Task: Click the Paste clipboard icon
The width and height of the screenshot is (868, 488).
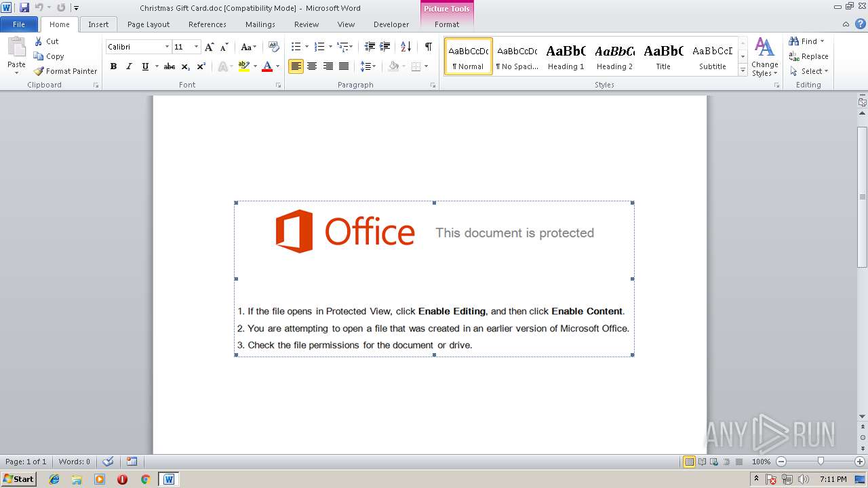Action: tap(16, 49)
